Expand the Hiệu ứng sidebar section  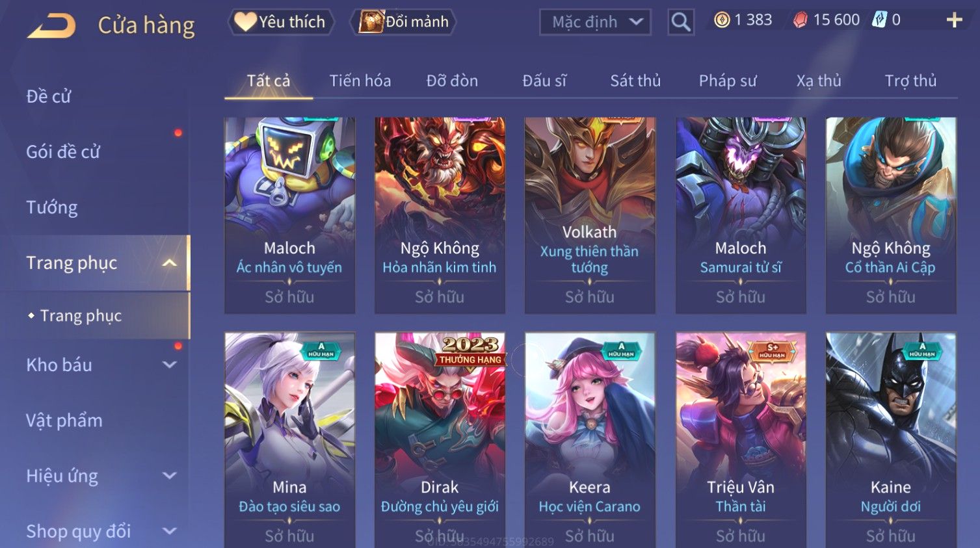(x=170, y=476)
